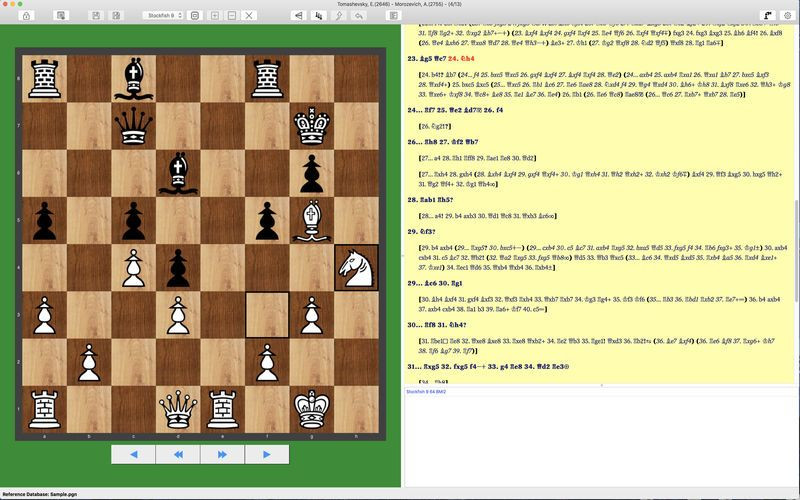Select the black pawn on f5

tap(267, 221)
